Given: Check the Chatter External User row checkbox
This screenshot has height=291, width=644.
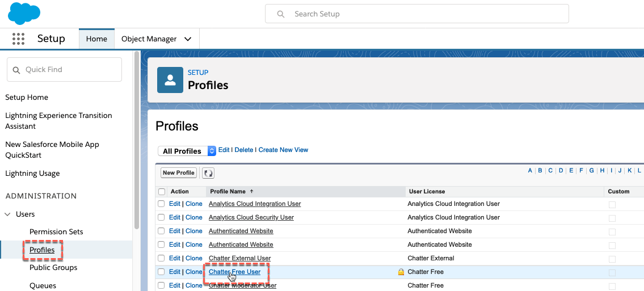Looking at the screenshot, I should (161, 258).
